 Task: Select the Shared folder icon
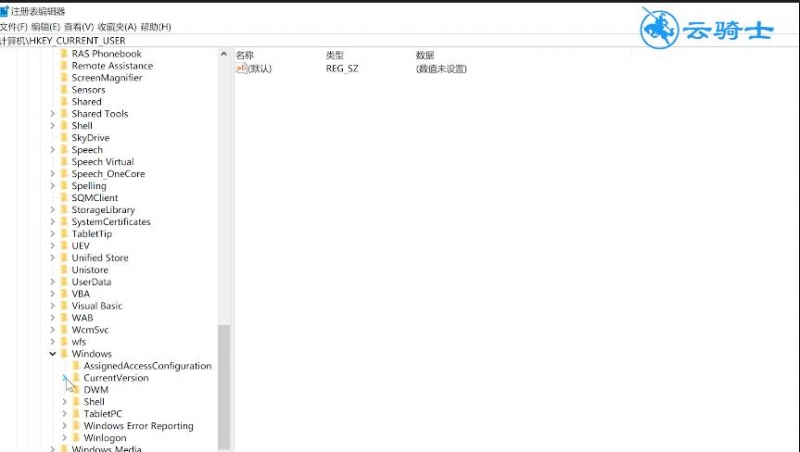[x=64, y=102]
